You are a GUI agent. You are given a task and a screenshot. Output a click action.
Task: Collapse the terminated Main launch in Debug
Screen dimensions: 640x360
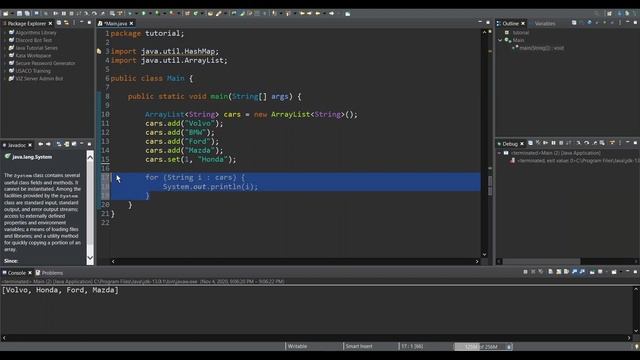click(x=499, y=153)
